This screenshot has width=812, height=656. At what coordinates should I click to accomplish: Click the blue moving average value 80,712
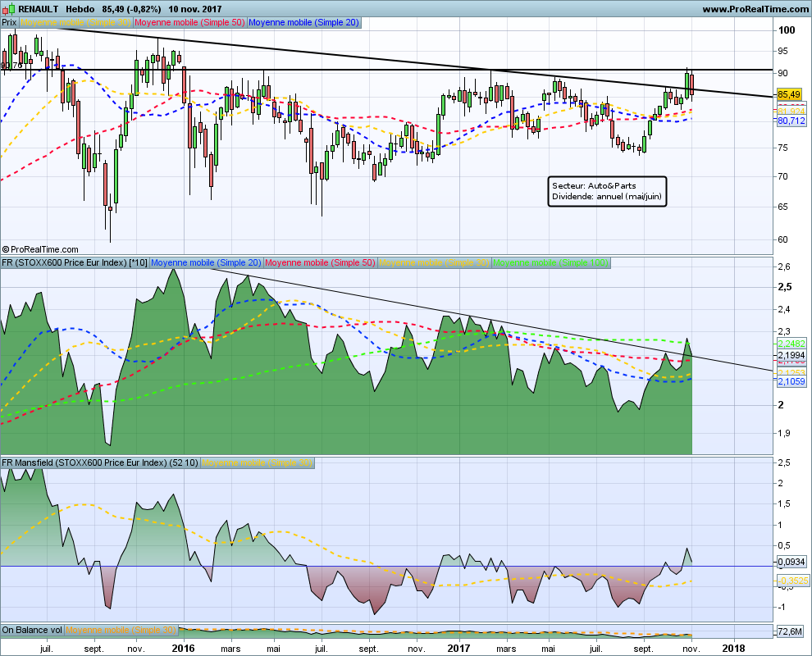(x=791, y=121)
